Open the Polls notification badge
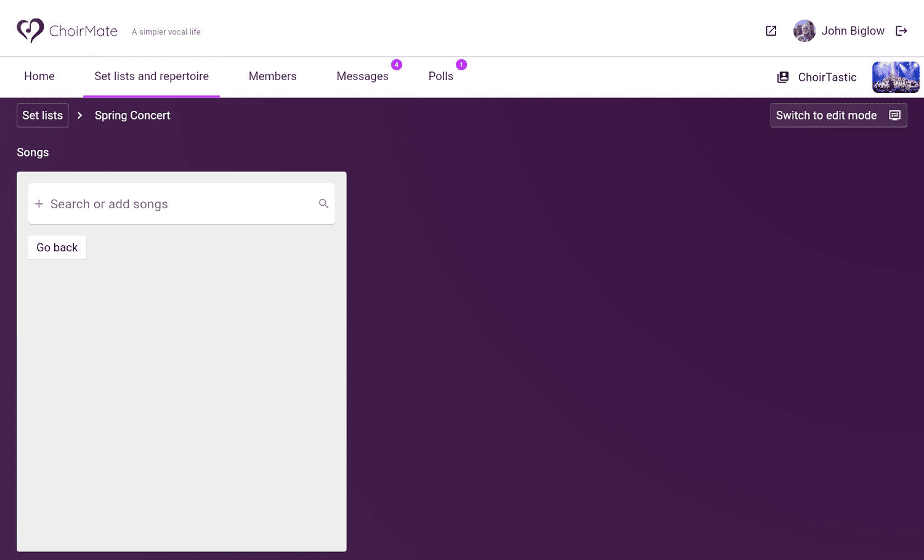The image size is (924, 560). [461, 65]
